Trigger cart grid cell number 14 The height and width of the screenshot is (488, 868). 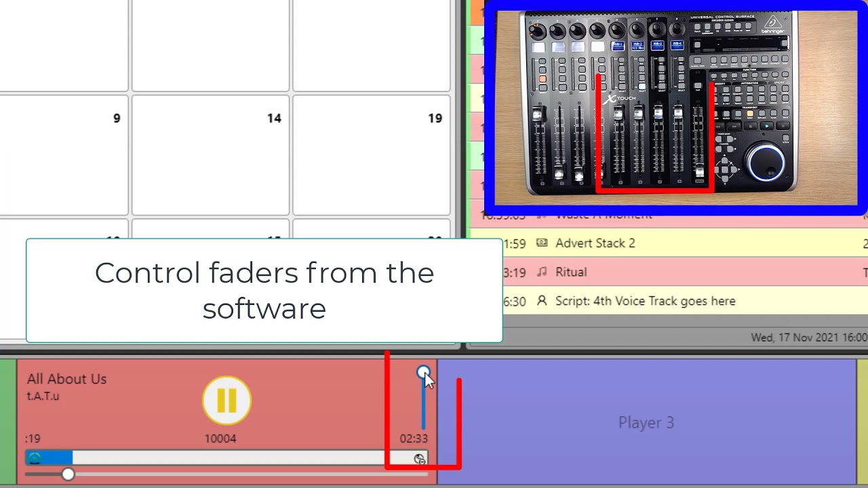coord(211,155)
